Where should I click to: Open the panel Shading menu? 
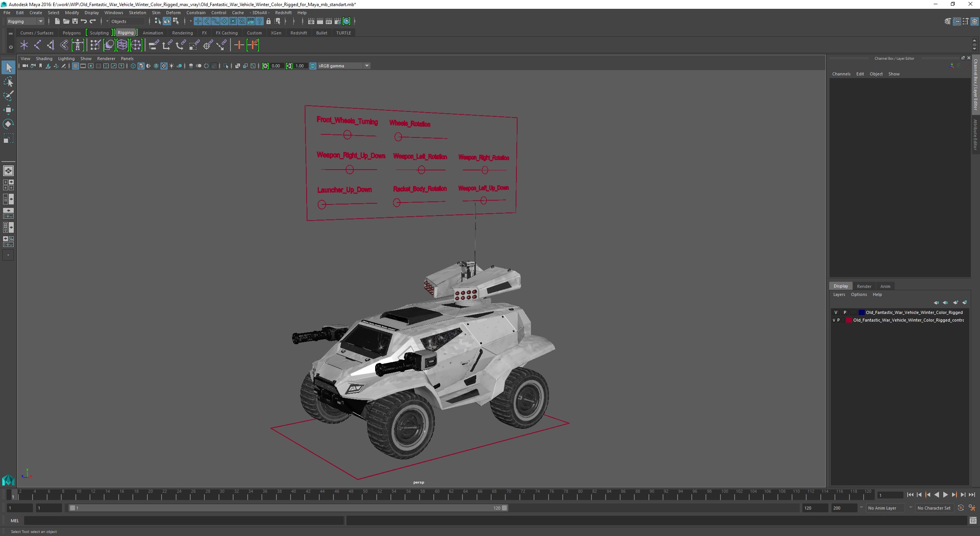pos(44,59)
